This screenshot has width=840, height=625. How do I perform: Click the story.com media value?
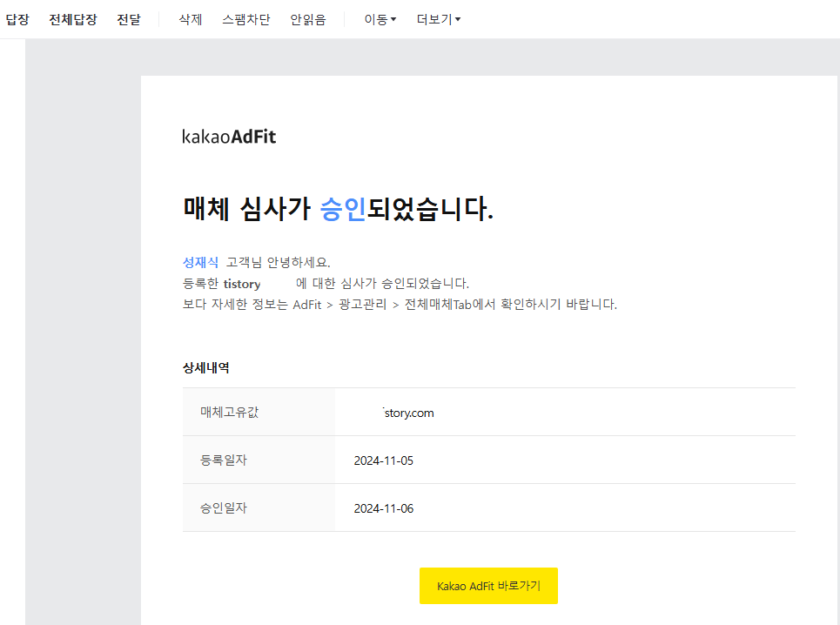coord(408,413)
